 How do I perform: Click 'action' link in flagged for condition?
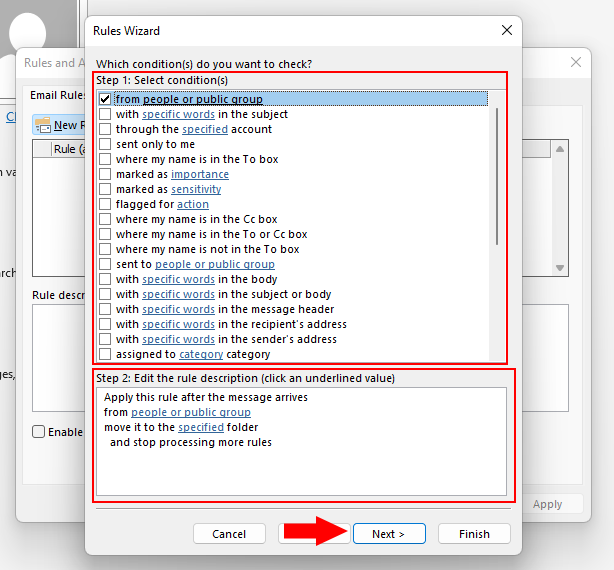192,204
